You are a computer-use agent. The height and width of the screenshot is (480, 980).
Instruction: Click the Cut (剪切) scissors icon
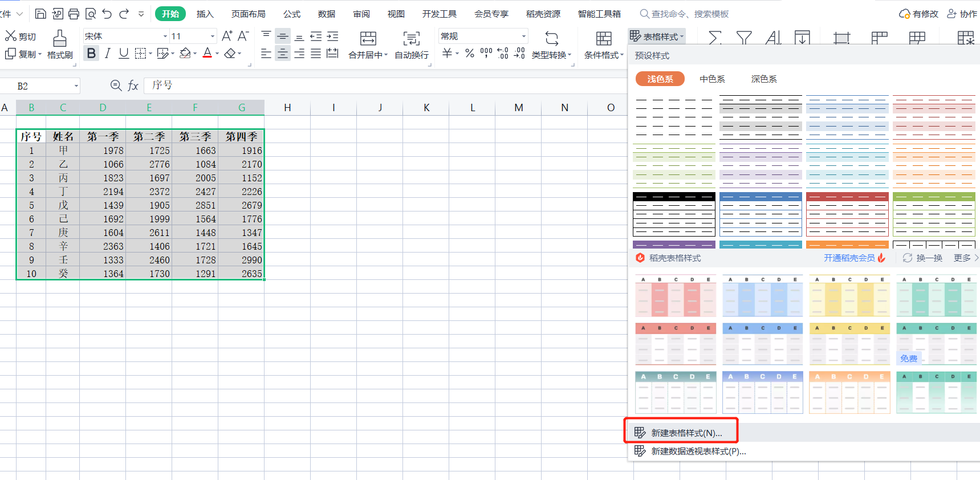(x=11, y=36)
